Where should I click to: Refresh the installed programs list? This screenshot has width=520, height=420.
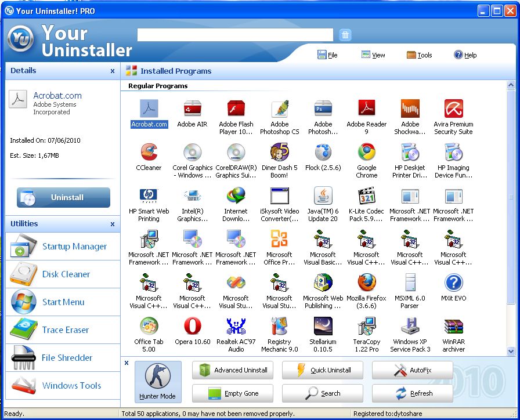tap(412, 393)
